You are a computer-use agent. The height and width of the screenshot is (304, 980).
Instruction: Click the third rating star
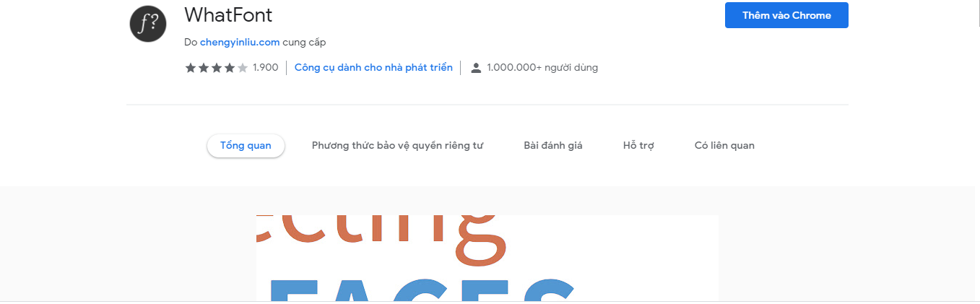click(x=217, y=68)
